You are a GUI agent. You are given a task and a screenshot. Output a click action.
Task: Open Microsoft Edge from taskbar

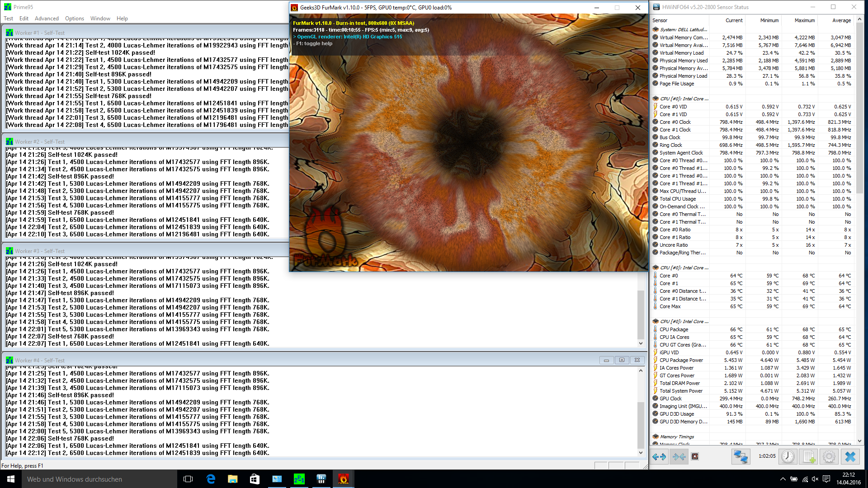pyautogui.click(x=211, y=479)
